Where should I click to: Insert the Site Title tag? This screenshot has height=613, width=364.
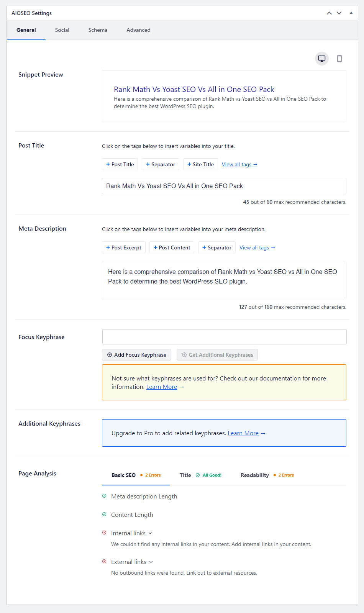coord(200,164)
